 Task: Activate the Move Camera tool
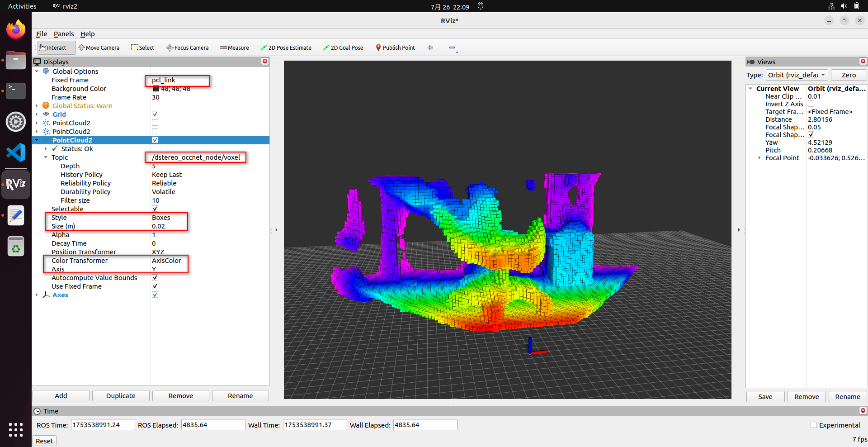(x=99, y=48)
